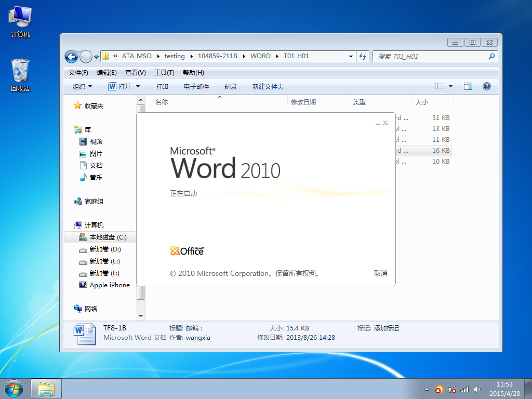Open the 组织 dropdown in toolbar

pyautogui.click(x=83, y=87)
